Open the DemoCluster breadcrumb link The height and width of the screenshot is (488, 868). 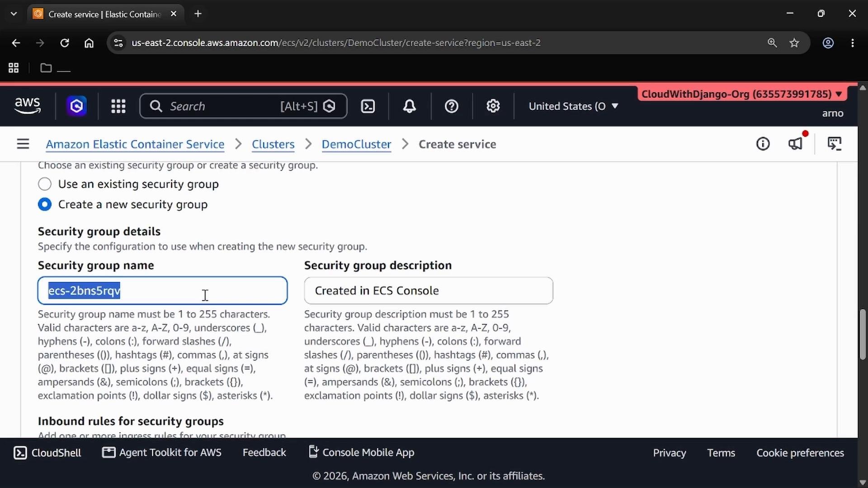point(356,144)
